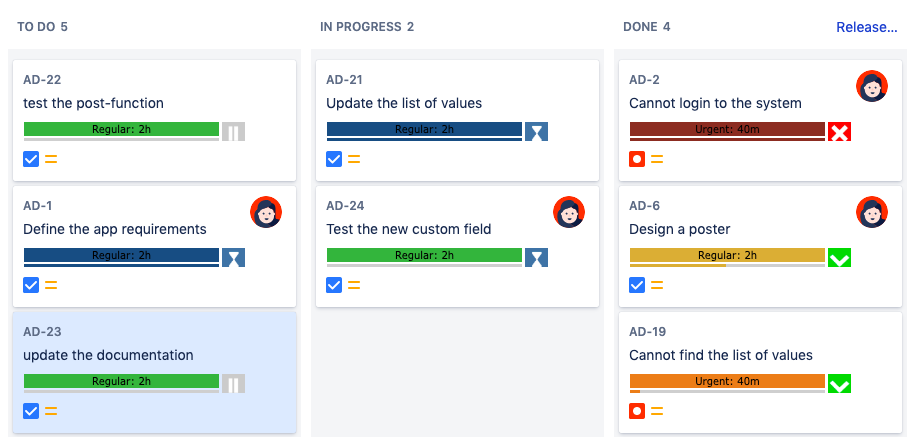Click the red X icon on the AD-2 card
912x437 pixels.
click(840, 131)
